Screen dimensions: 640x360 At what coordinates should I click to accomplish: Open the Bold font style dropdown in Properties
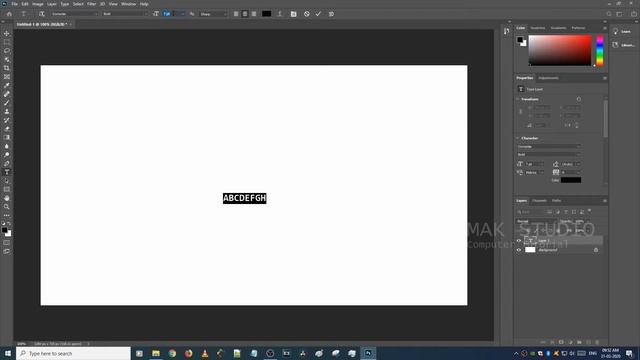pyautogui.click(x=549, y=155)
